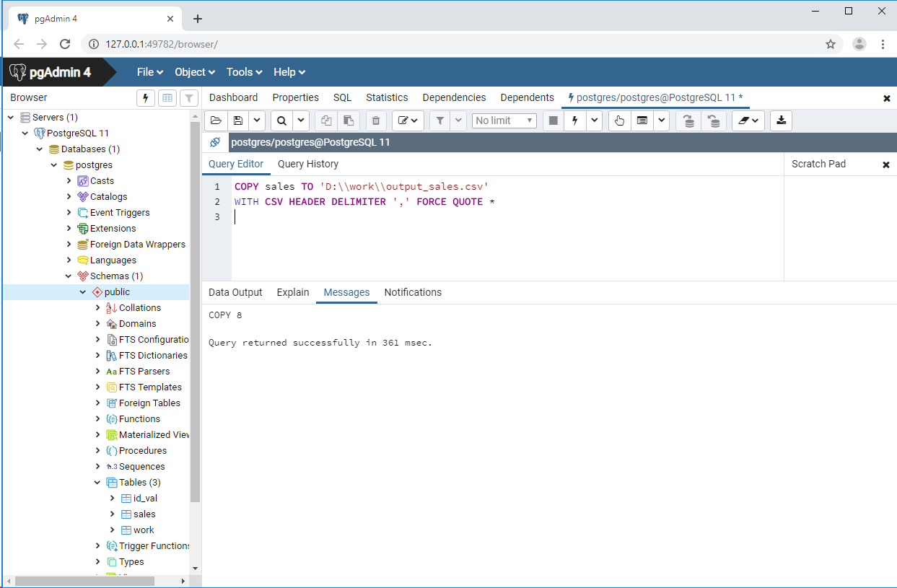Switch to the Dependents tab

point(527,97)
